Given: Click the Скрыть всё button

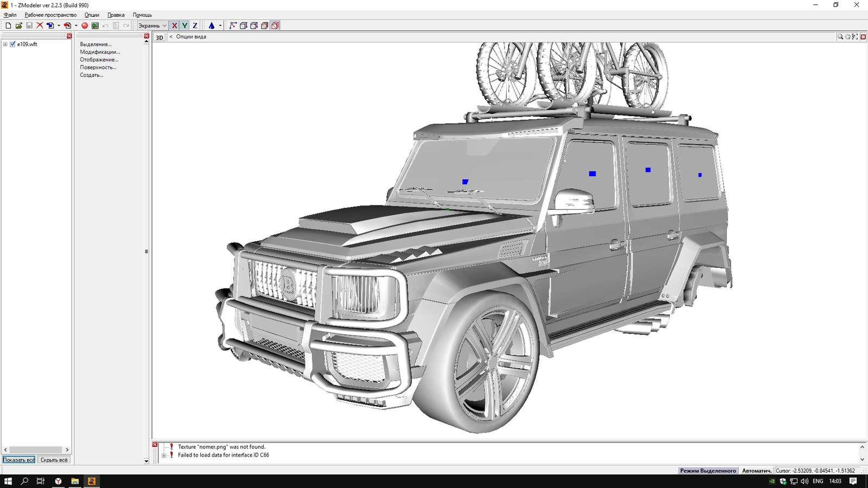Looking at the screenshot, I should 54,460.
